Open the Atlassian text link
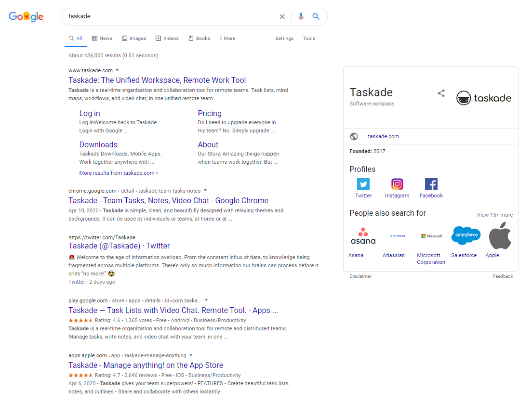This screenshot has height=404, width=532. pyautogui.click(x=394, y=255)
